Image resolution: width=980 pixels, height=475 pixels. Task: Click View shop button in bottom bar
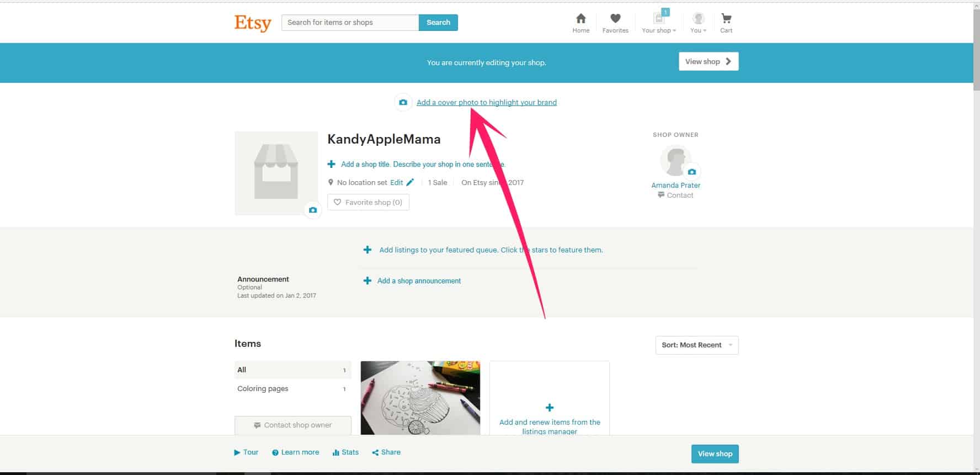[x=715, y=453]
